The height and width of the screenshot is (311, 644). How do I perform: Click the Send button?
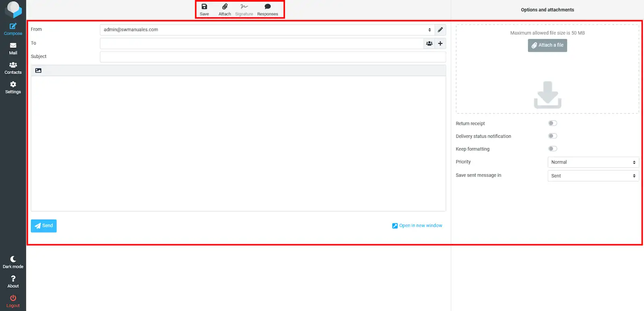pyautogui.click(x=44, y=226)
